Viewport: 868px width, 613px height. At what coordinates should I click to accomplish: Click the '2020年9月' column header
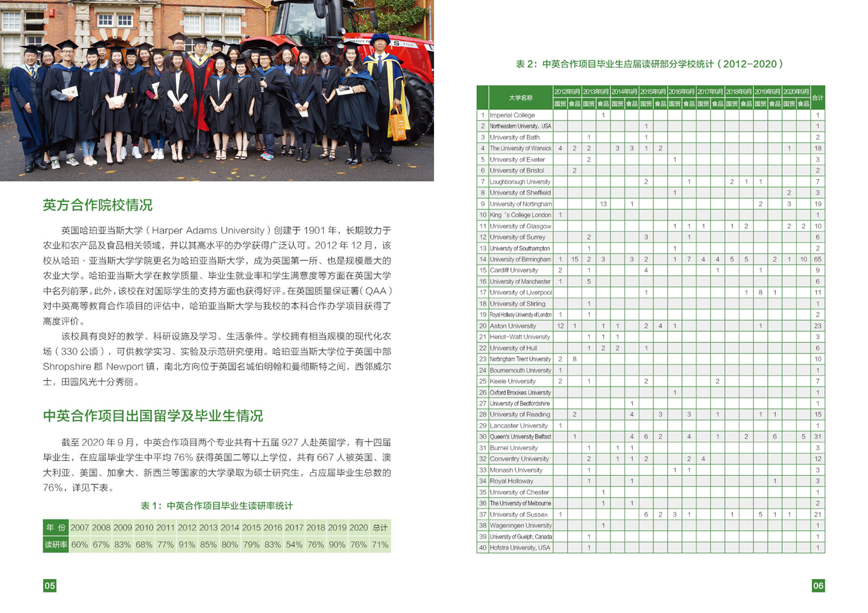click(x=796, y=92)
